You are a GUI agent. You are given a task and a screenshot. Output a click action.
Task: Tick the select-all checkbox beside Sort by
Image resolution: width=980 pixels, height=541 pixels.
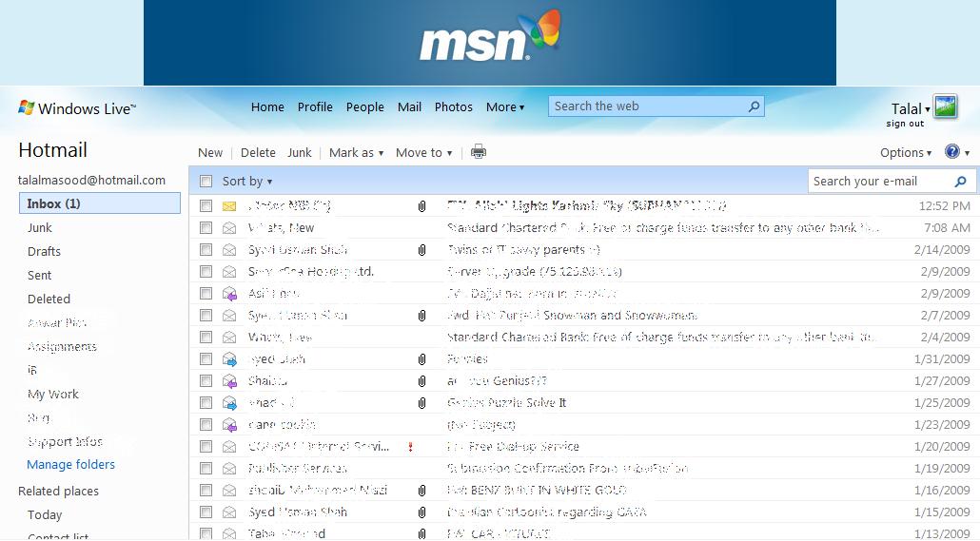tap(206, 181)
